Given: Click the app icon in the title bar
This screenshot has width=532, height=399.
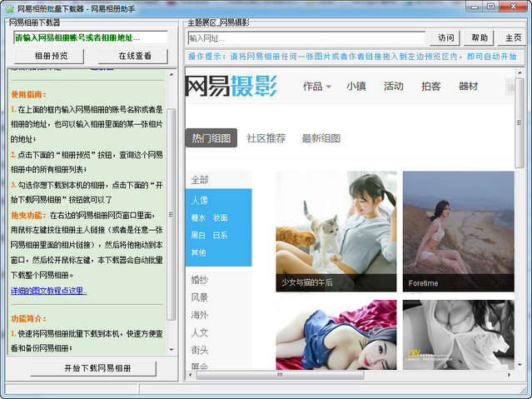Looking at the screenshot, I should coord(10,7).
